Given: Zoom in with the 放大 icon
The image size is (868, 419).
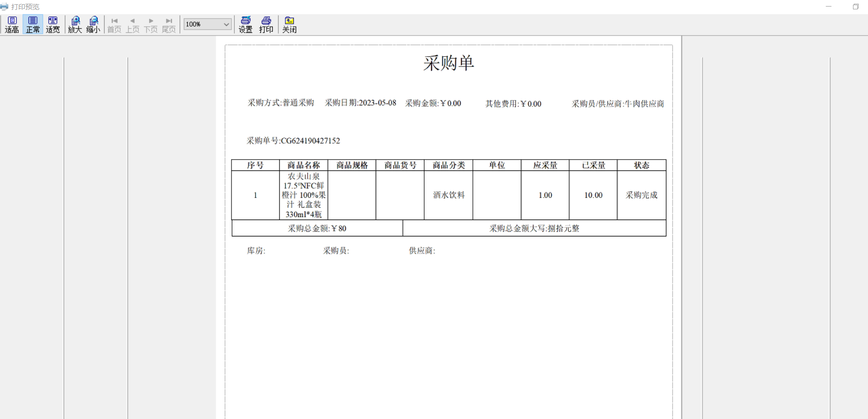Looking at the screenshot, I should click(75, 24).
